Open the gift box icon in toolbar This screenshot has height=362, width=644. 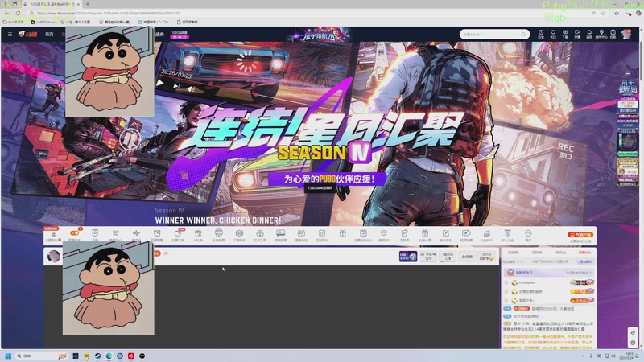coord(343,233)
